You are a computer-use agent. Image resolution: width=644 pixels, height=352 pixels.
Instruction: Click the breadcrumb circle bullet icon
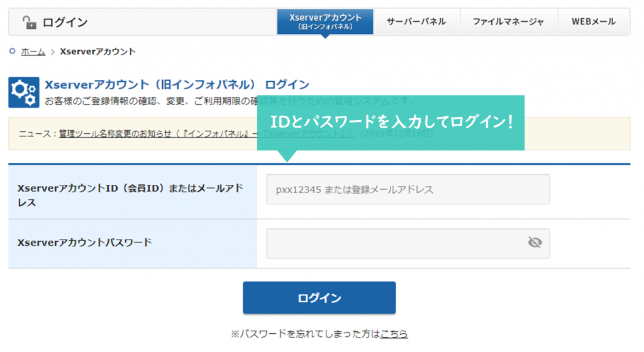tap(13, 52)
